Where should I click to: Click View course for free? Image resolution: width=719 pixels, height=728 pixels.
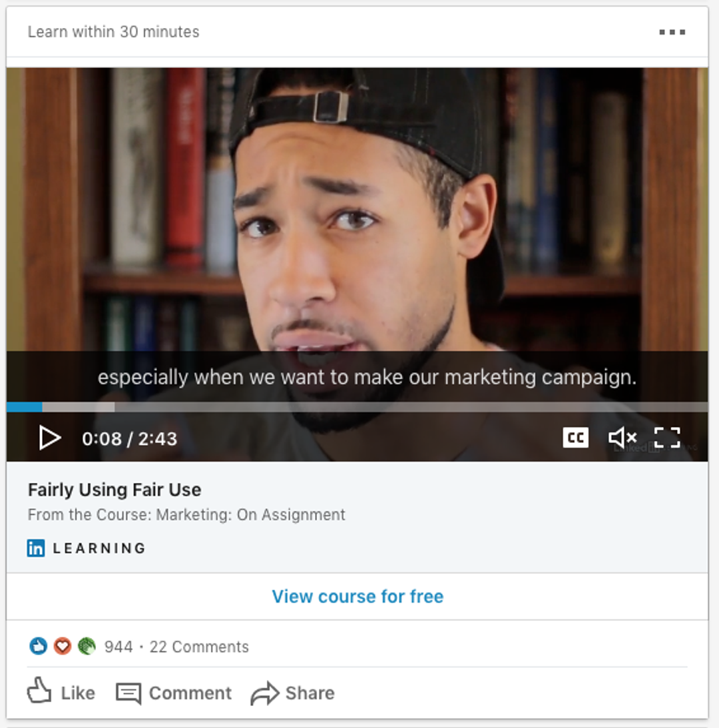(x=357, y=596)
